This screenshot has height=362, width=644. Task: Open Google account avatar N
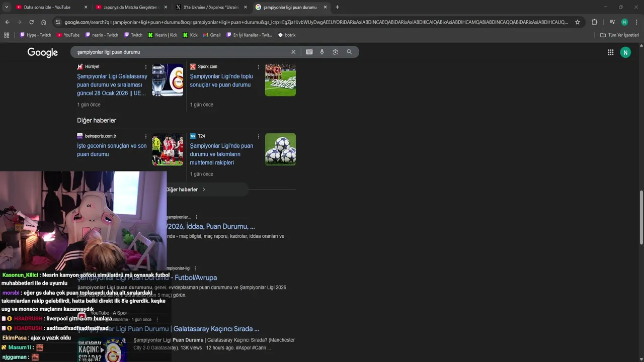tap(625, 52)
